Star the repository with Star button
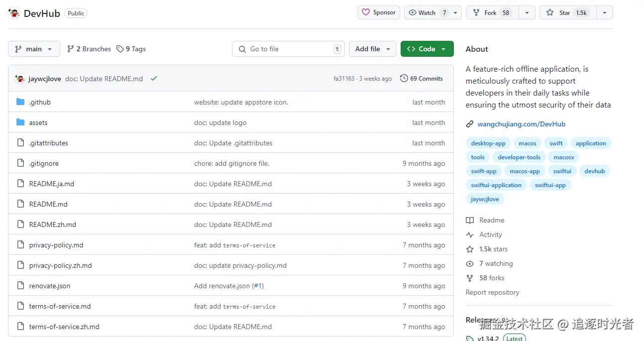The width and height of the screenshot is (644, 341). point(568,12)
